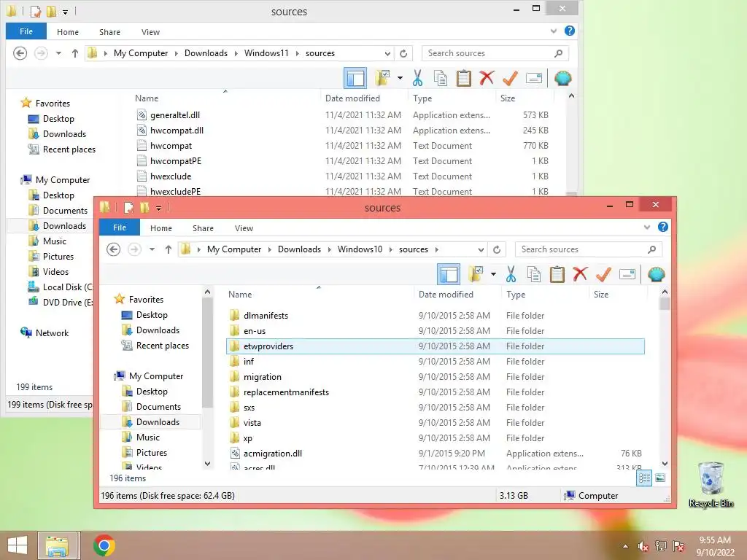The image size is (747, 560).
Task: Go up one level in Windows11 window
Action: [75, 52]
